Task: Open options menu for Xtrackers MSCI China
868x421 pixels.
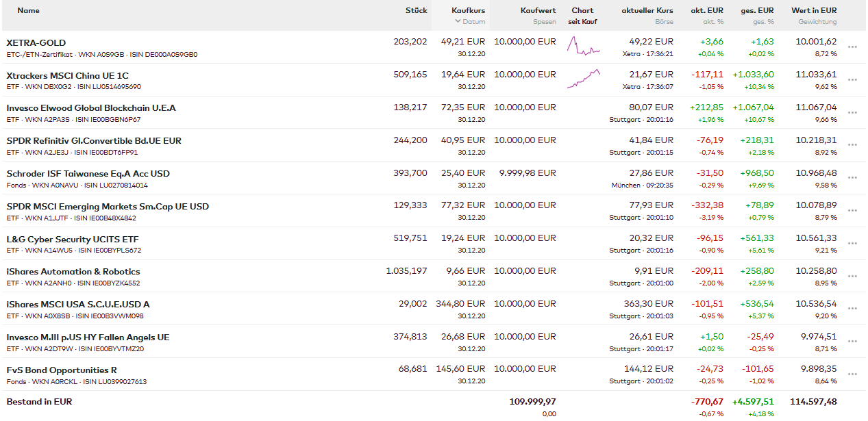Action: click(x=852, y=80)
